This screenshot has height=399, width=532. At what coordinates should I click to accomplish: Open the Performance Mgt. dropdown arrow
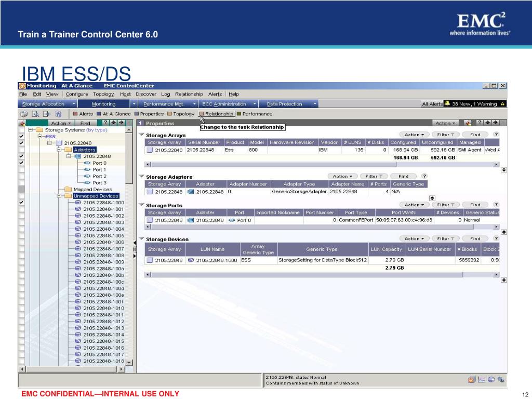(x=194, y=103)
